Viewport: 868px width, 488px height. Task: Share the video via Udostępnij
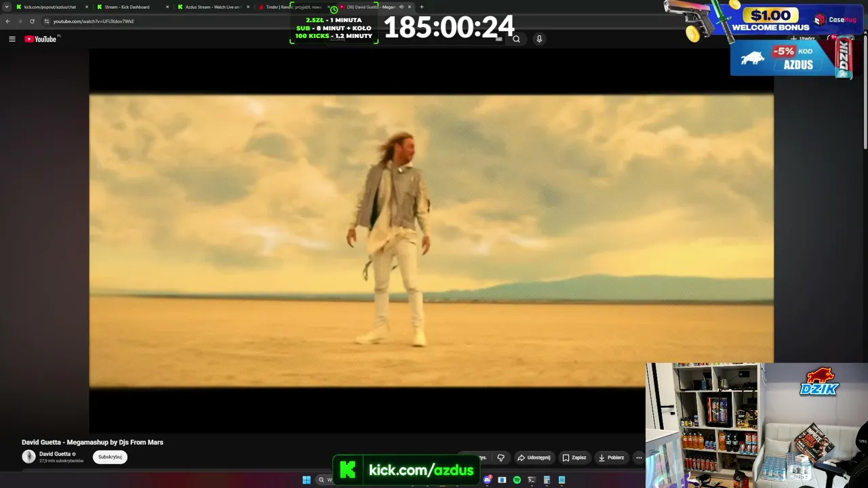click(x=534, y=457)
